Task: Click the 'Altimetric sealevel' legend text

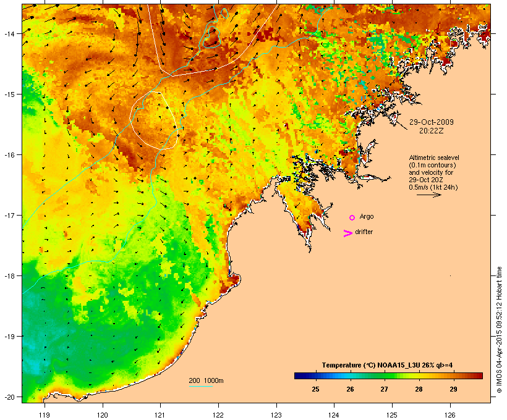Action: point(434,157)
